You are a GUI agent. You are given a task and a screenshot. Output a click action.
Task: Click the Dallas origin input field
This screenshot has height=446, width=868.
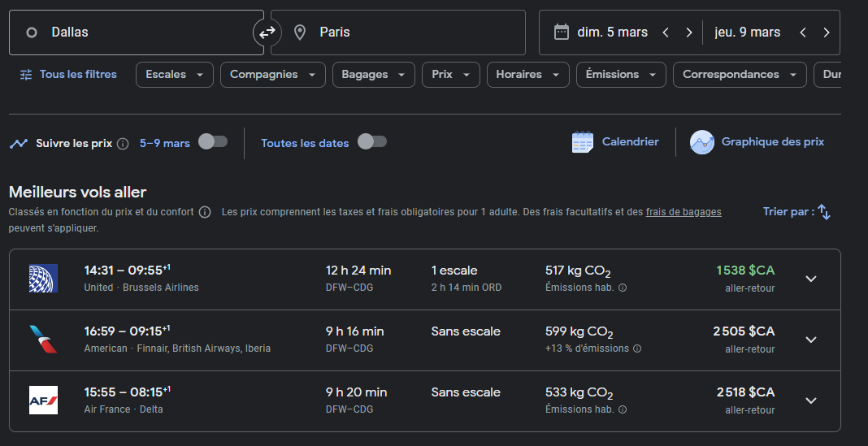click(x=137, y=32)
